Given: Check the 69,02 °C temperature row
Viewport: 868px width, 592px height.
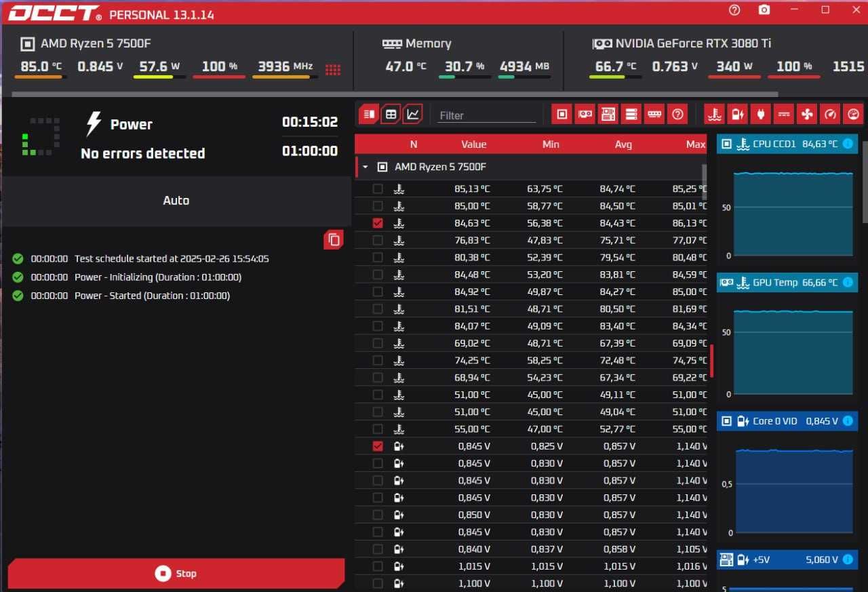Looking at the screenshot, I should [x=378, y=343].
